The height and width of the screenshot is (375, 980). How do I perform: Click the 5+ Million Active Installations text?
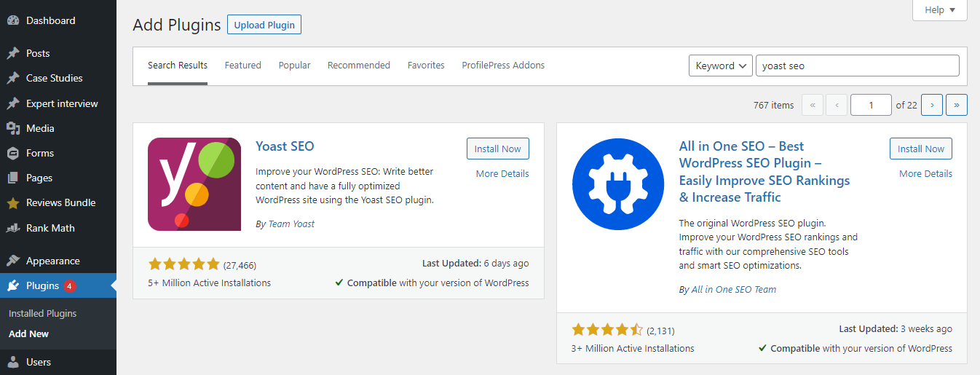pos(209,283)
